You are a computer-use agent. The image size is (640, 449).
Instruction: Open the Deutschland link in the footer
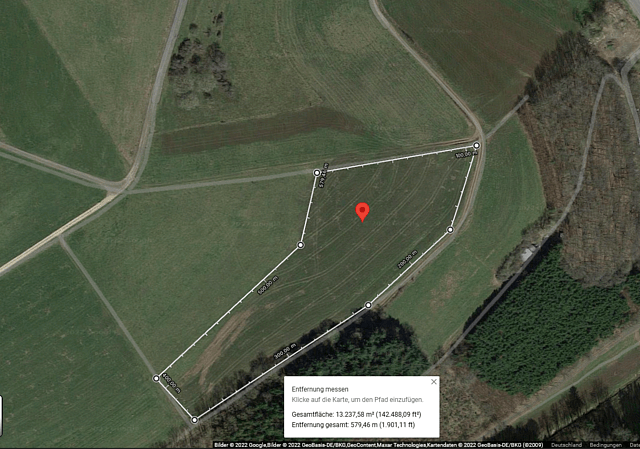click(x=566, y=445)
